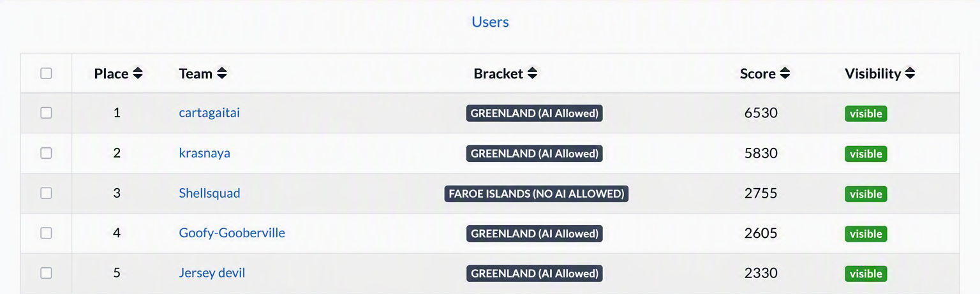Tick the checkbox beside Shellsquad
The width and height of the screenshot is (980, 294).
pyautogui.click(x=46, y=193)
